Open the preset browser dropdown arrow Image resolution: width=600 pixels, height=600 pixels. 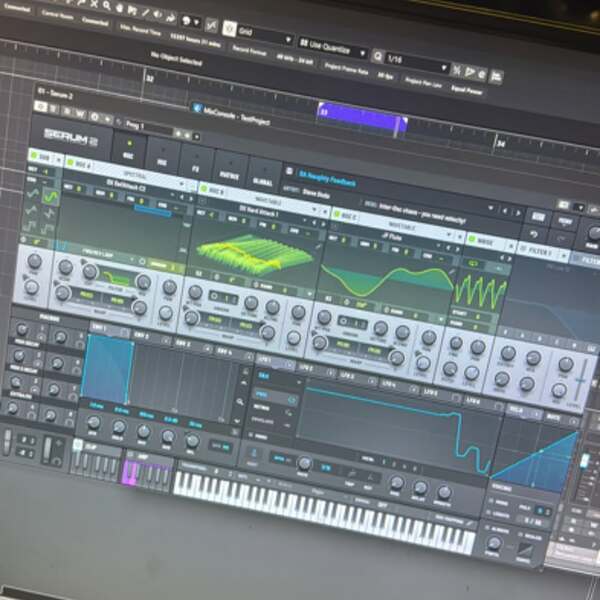[491, 208]
